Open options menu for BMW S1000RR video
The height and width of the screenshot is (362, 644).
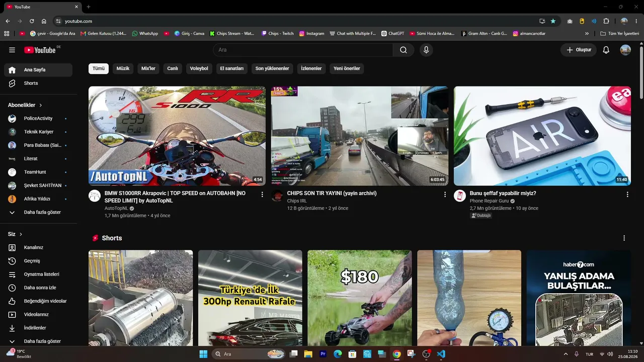tap(262, 194)
